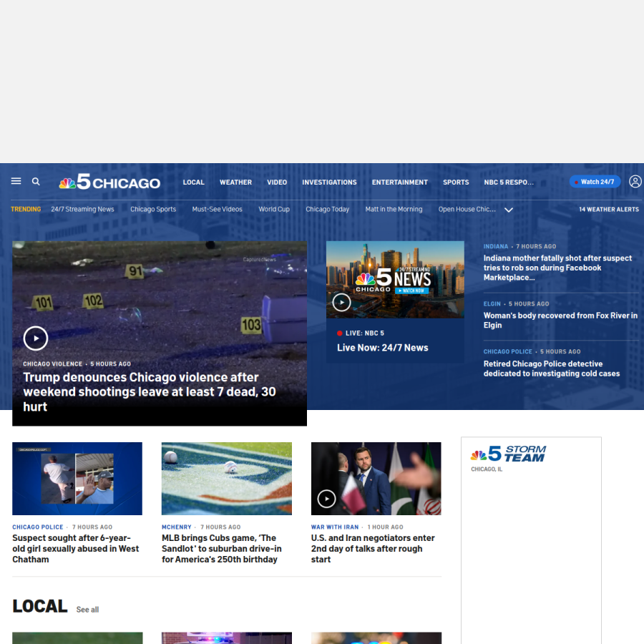
Task: Click the LOCAL section heading
Action: [x=40, y=606]
